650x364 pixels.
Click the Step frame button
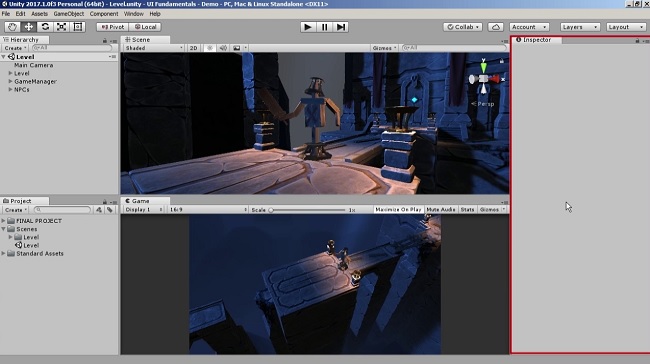click(341, 27)
